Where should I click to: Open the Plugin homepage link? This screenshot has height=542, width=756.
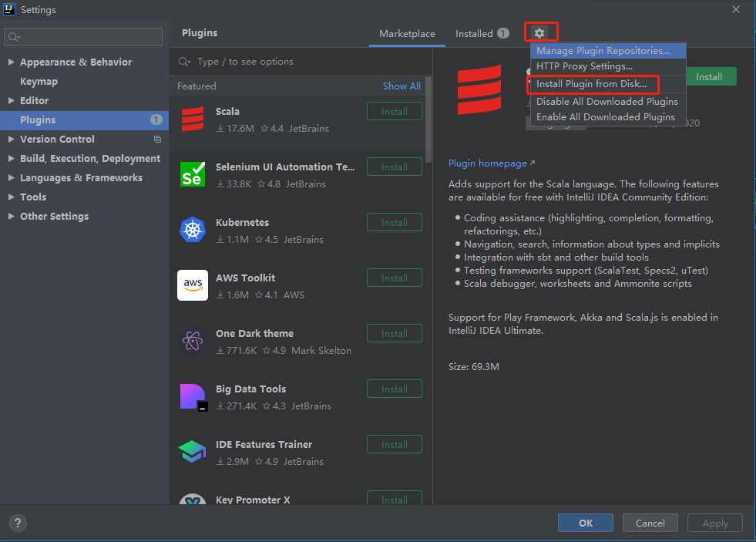coord(486,163)
